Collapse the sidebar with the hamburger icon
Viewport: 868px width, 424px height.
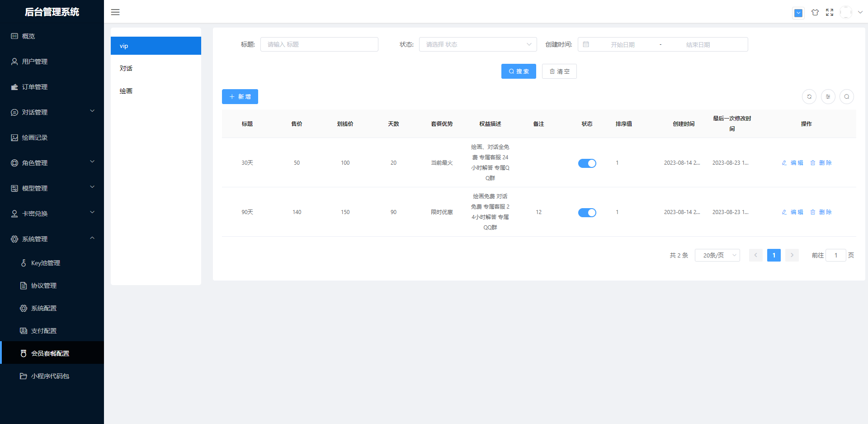click(115, 12)
